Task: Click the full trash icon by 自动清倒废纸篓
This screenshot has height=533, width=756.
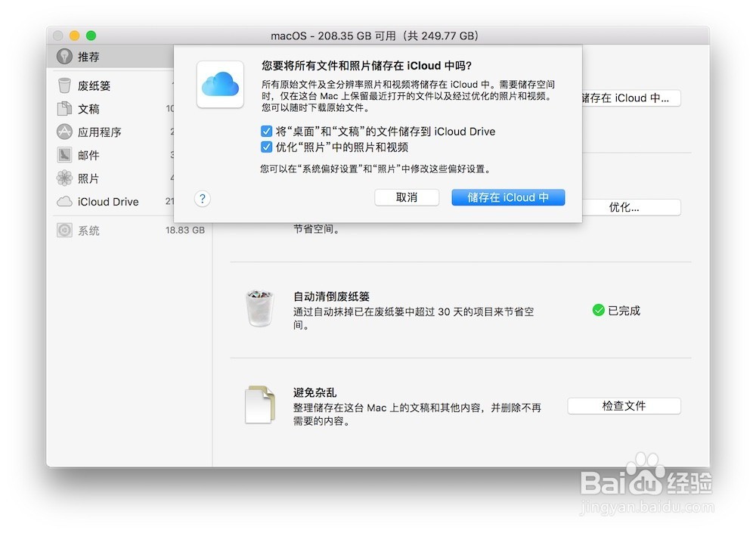Action: coord(259,308)
